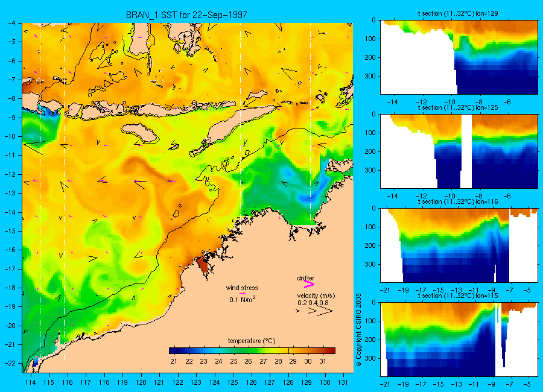Click white dashed section line at longitude 125 on map
The image size is (543, 392).
(x=240, y=121)
